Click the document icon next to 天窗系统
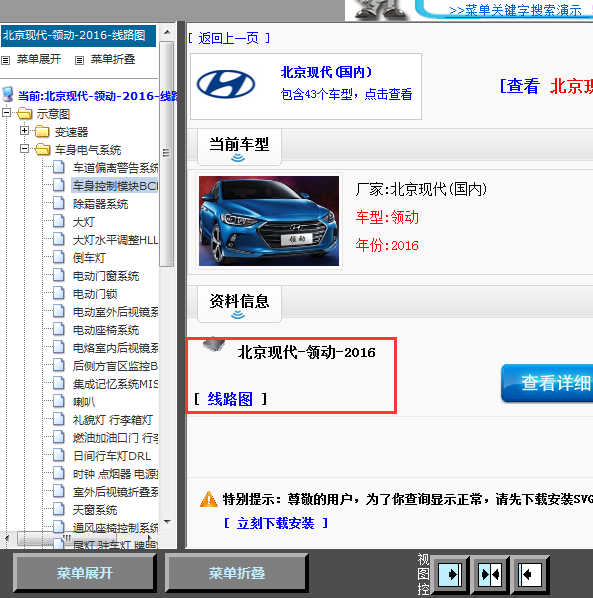 [x=59, y=509]
